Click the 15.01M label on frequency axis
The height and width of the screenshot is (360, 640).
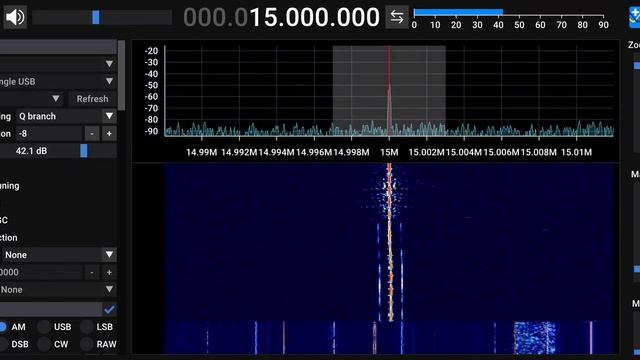(x=576, y=152)
